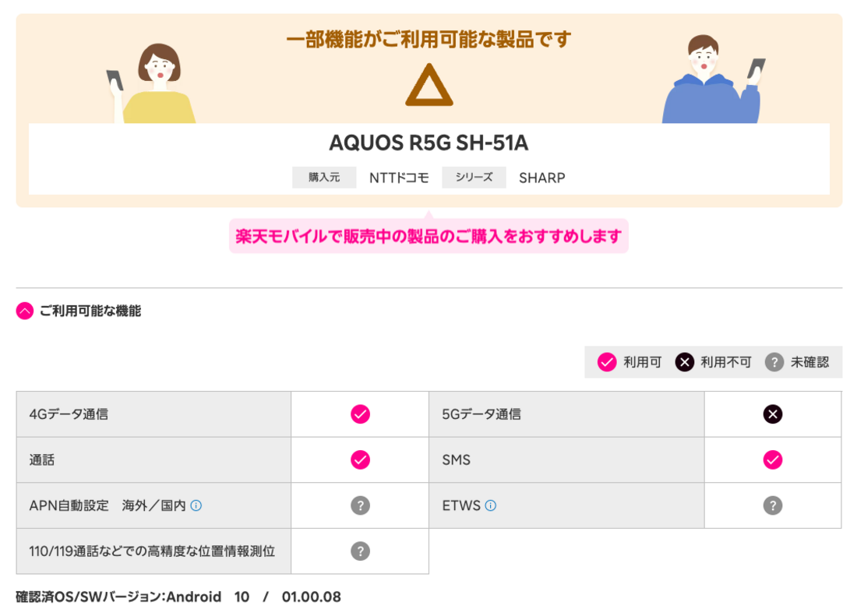Click the pink 楽天モバイル recommendation banner
This screenshot has height=616, width=857.
[x=428, y=234]
